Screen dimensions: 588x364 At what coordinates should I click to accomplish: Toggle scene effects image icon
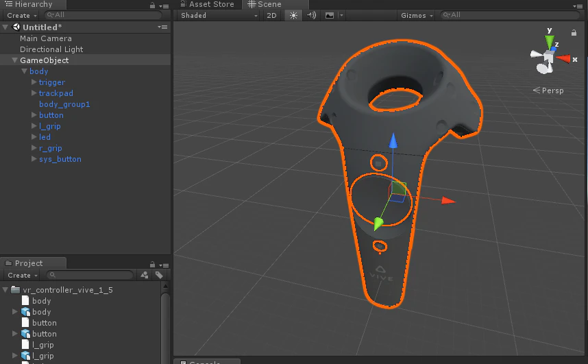tap(330, 15)
